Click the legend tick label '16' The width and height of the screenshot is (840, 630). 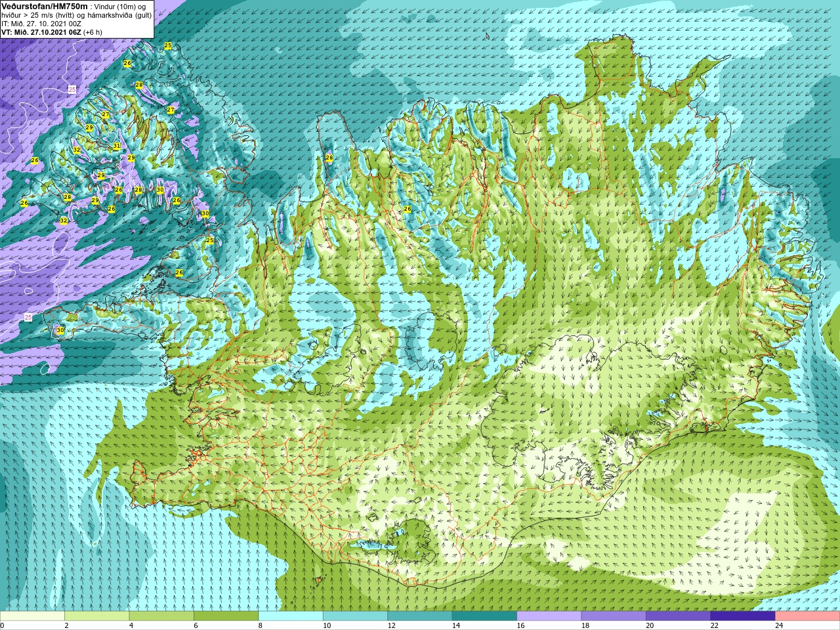(520, 625)
